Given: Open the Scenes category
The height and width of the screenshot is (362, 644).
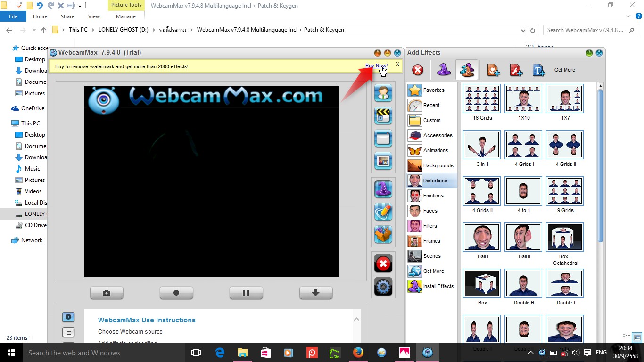Looking at the screenshot, I should pyautogui.click(x=431, y=256).
